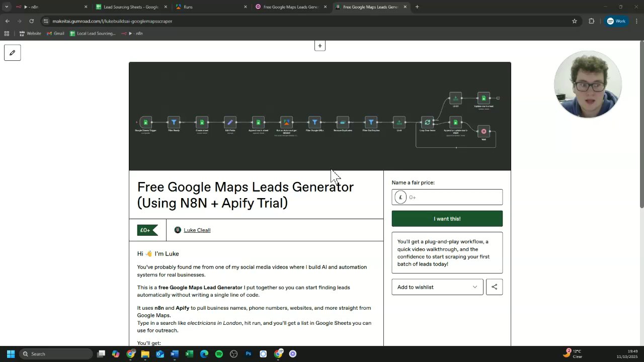This screenshot has height=362, width=644.
Task: Open the Website bookmark
Action: (x=30, y=33)
